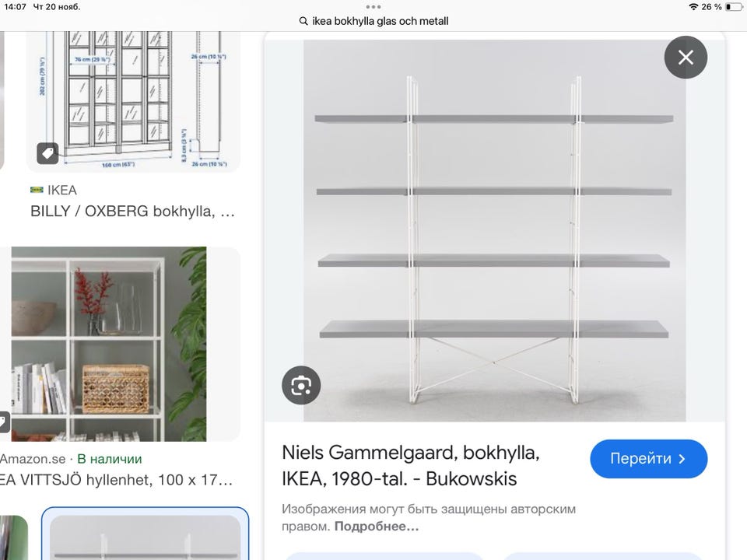
Task: Tap the search field with 'ikea bokhylla glas och metall'
Action: point(373,22)
